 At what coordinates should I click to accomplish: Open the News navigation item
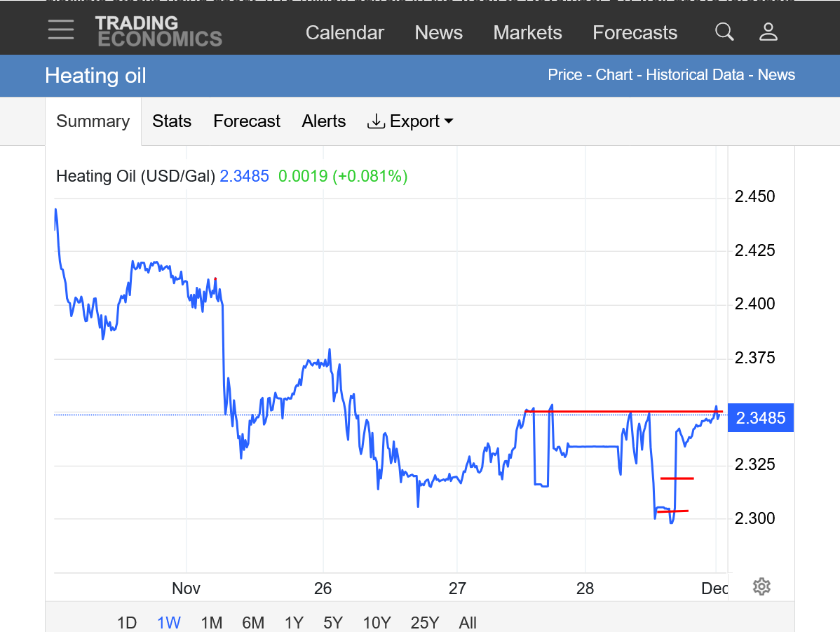(438, 33)
